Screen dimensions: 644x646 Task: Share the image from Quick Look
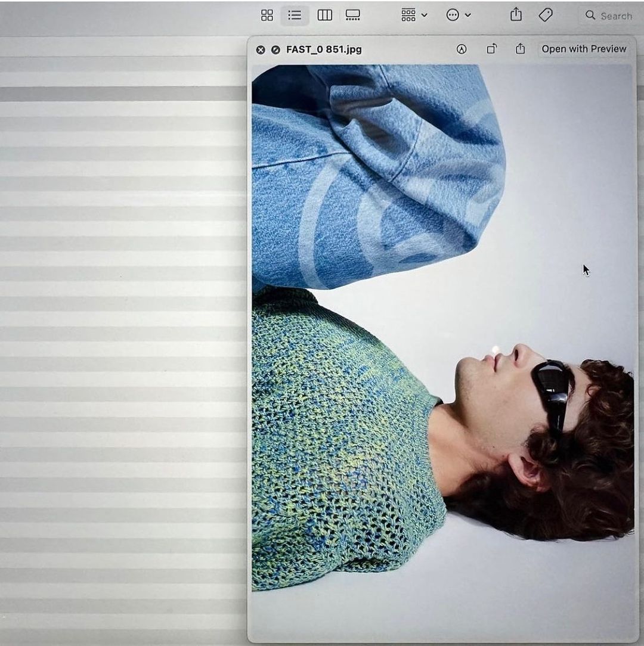(x=520, y=49)
